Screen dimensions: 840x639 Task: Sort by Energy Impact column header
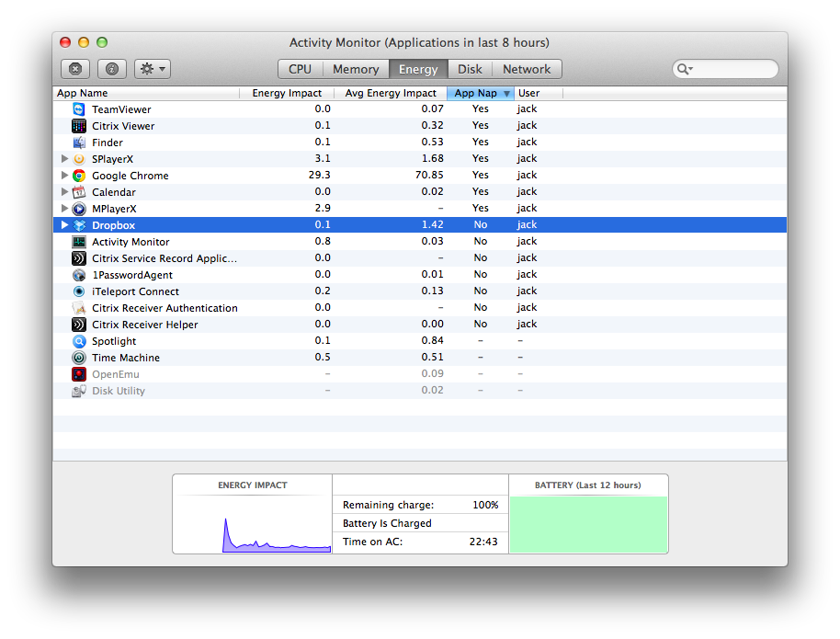click(287, 93)
